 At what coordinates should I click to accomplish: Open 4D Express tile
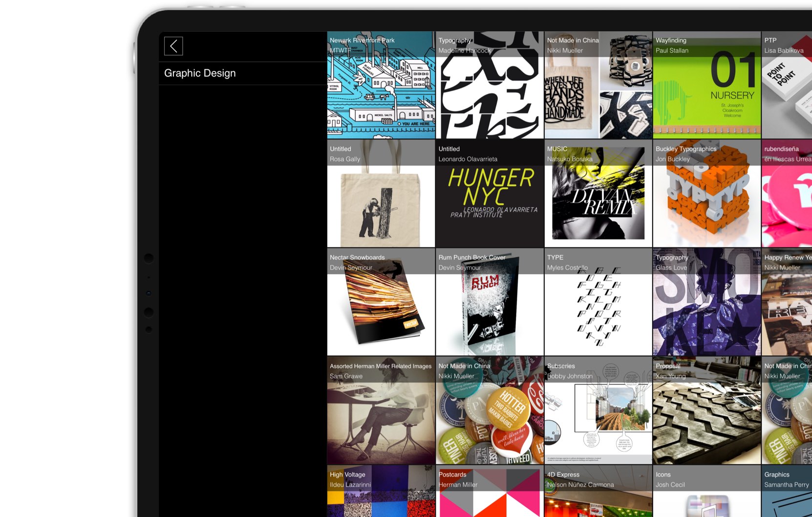598,491
